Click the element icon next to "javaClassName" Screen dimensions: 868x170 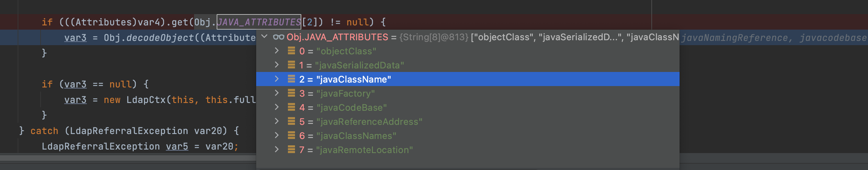click(291, 79)
